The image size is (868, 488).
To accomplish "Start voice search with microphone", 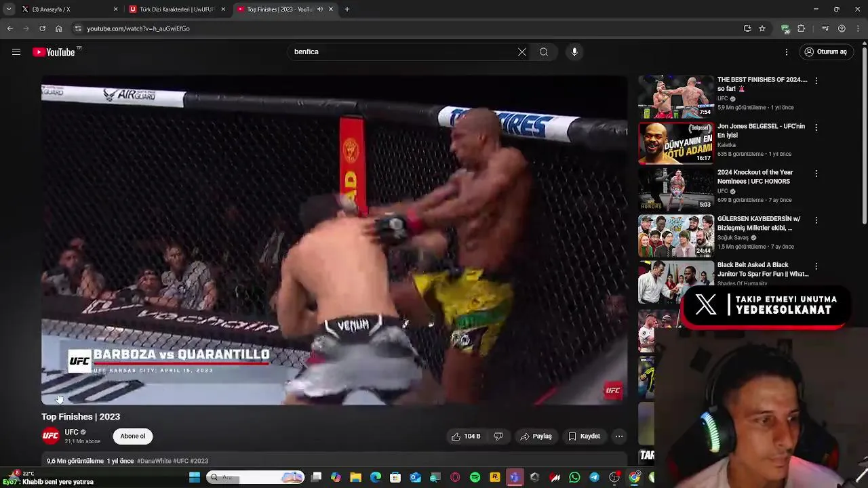I will pos(574,52).
